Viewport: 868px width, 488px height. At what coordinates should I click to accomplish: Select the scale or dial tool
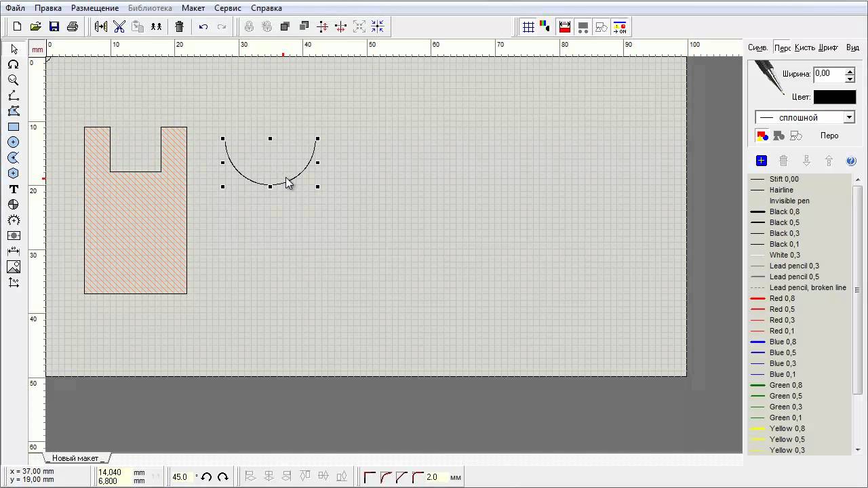tap(14, 220)
